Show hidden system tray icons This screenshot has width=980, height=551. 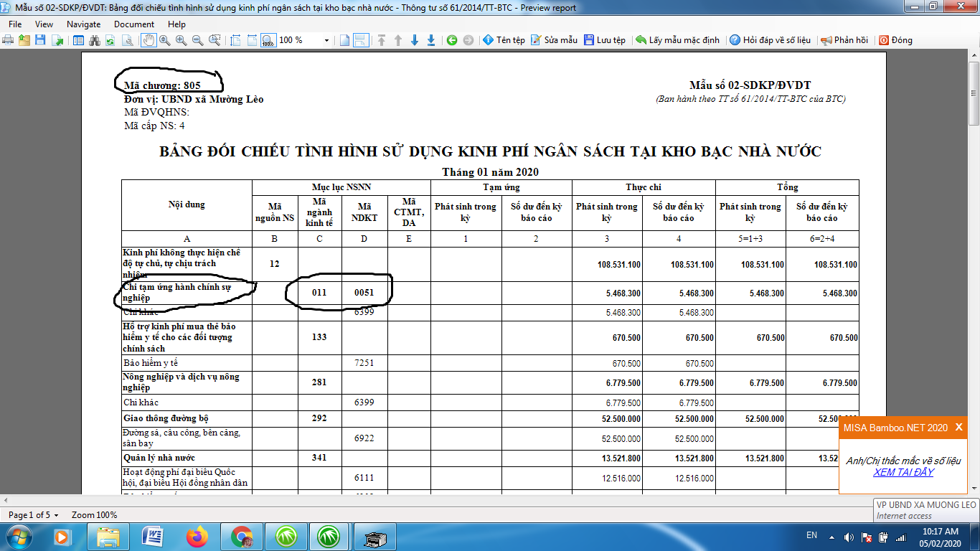[831, 536]
